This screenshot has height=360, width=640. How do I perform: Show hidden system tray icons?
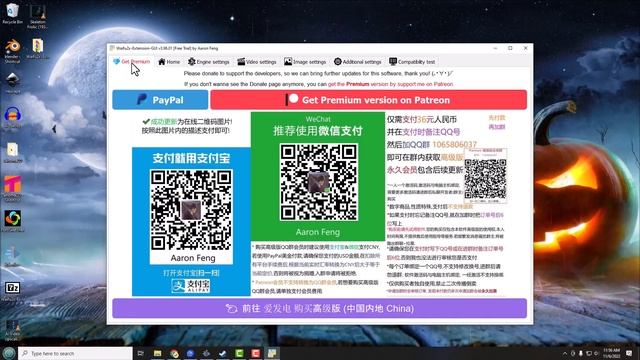(565, 353)
